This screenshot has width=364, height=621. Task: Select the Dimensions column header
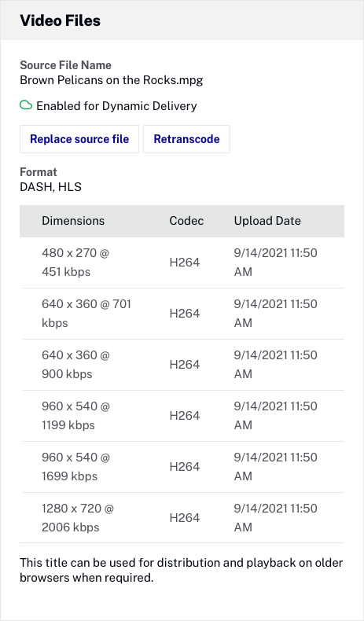[73, 221]
